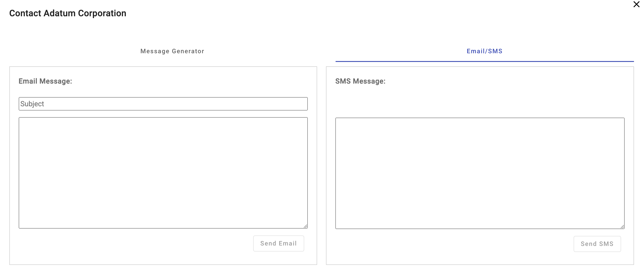Focus the Email subject line field
644x270 pixels.
coord(163,104)
